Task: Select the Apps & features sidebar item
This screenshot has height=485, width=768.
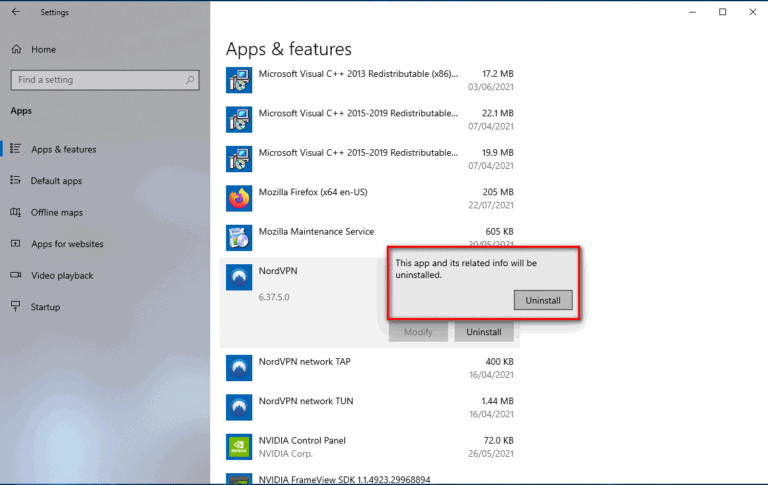Action: [63, 150]
